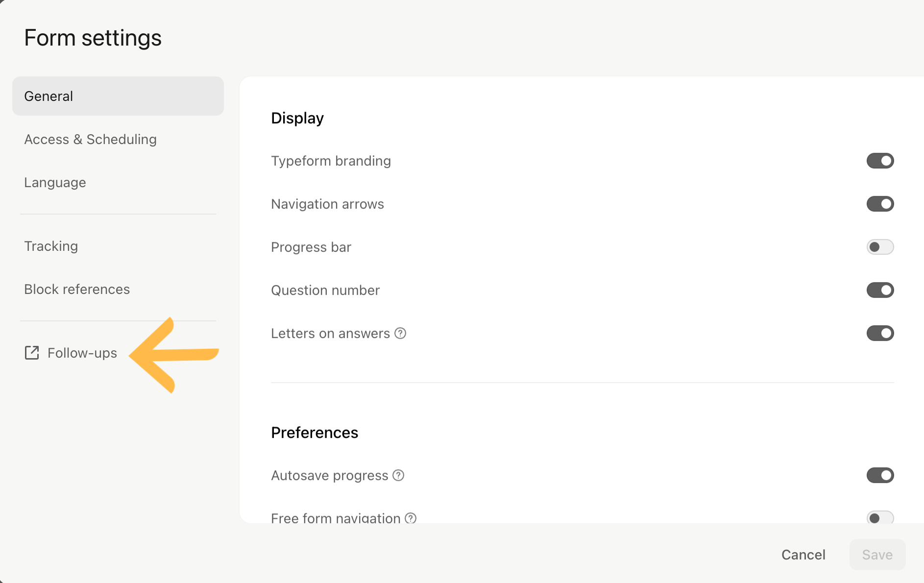924x583 pixels.
Task: Click the Cancel button
Action: coord(803,555)
